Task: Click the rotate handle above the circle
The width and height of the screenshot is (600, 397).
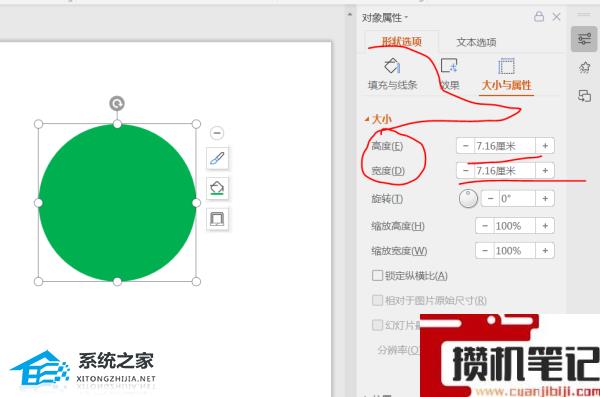Action: pyautogui.click(x=117, y=103)
